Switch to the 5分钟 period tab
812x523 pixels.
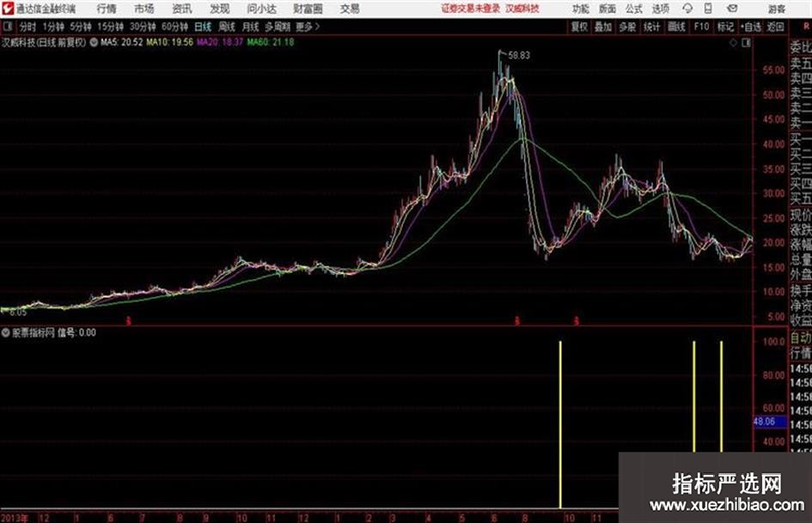[x=80, y=27]
